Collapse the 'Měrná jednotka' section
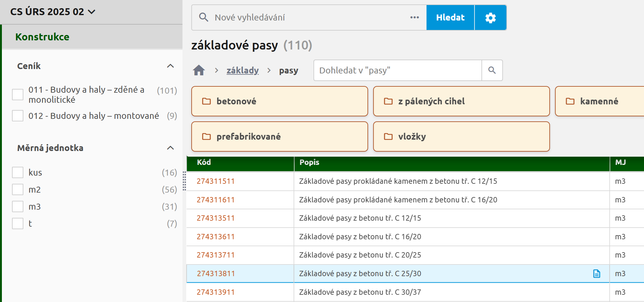 [x=170, y=148]
